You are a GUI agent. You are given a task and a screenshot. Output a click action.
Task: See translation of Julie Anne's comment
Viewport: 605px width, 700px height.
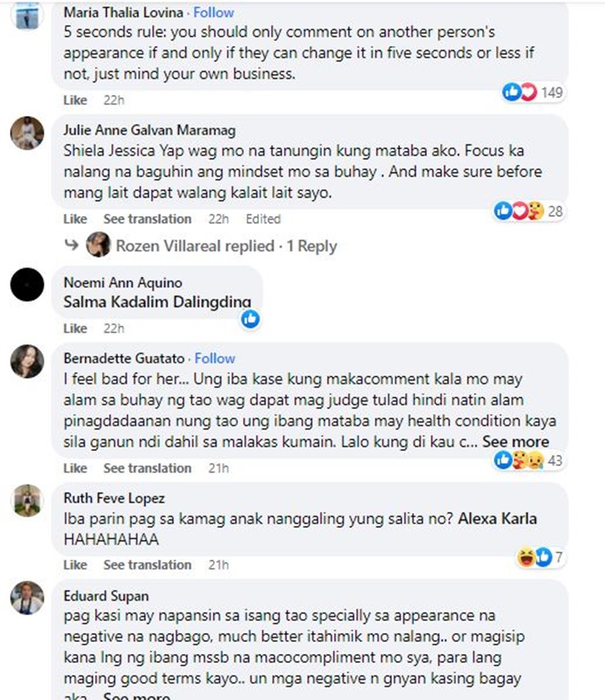[148, 219]
